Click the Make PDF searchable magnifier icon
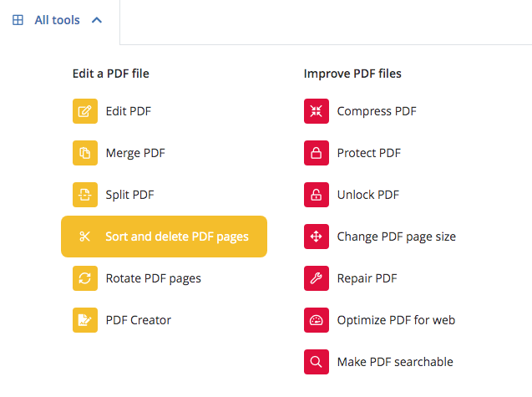 click(317, 362)
